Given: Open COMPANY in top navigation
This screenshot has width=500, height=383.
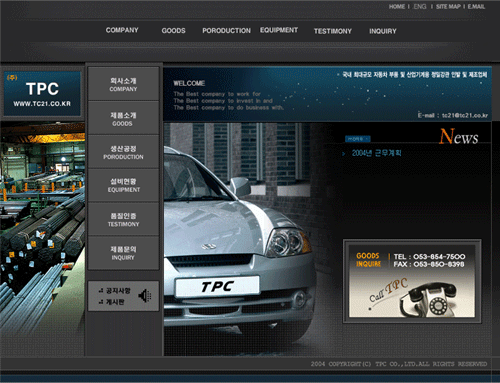Looking at the screenshot, I should [x=122, y=30].
